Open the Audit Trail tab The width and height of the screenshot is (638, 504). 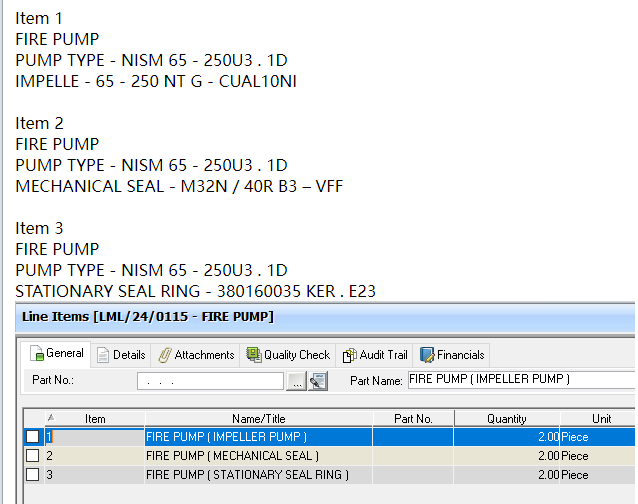(374, 355)
